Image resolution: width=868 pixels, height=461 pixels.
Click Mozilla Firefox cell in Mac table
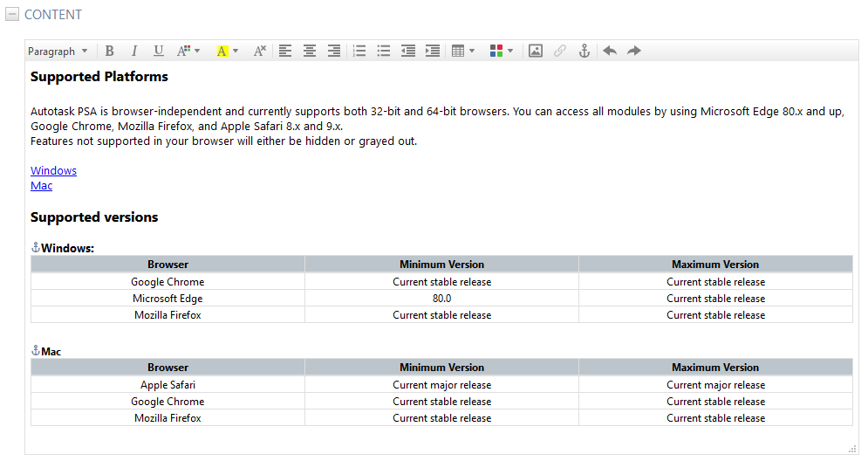pos(167,418)
